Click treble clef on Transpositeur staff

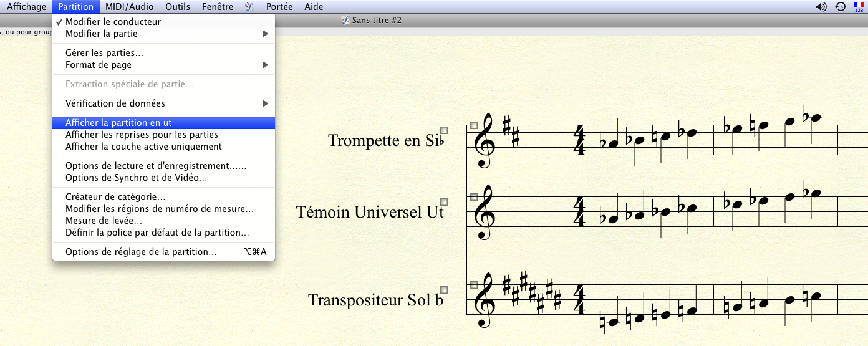pyautogui.click(x=485, y=300)
